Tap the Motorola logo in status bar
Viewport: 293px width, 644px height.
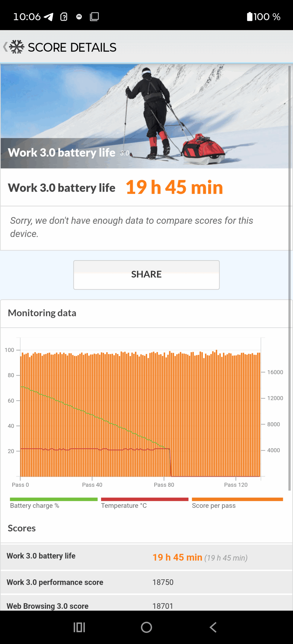79,17
